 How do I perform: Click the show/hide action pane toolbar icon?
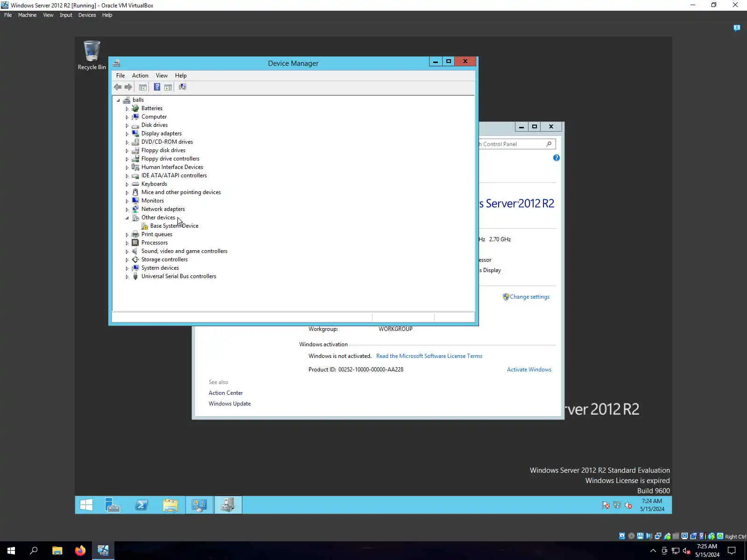coord(168,87)
